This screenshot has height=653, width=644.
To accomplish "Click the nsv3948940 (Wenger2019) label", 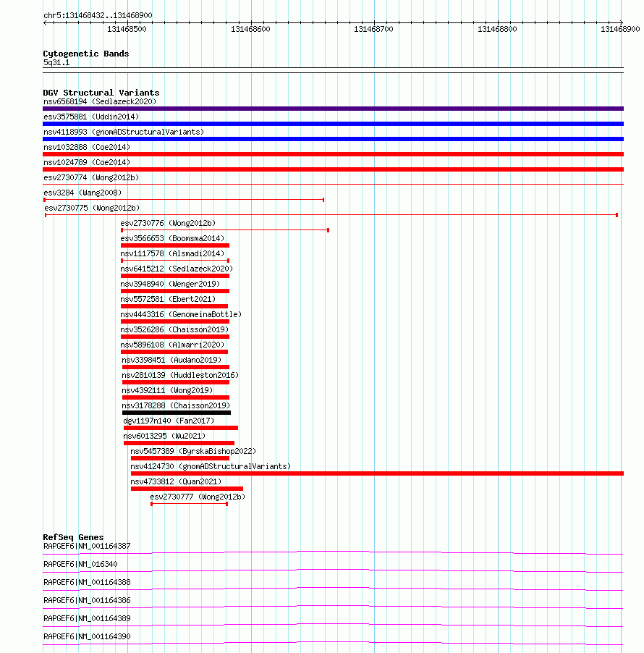I will (170, 284).
